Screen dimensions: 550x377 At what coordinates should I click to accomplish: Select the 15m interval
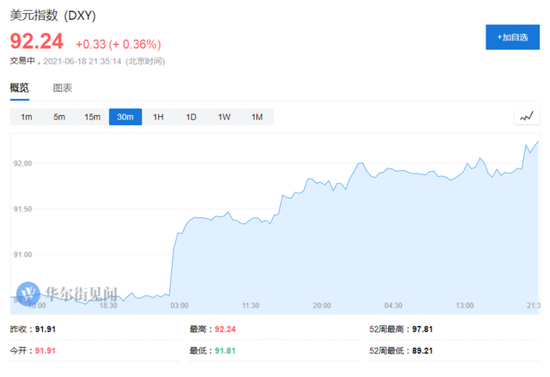click(92, 117)
